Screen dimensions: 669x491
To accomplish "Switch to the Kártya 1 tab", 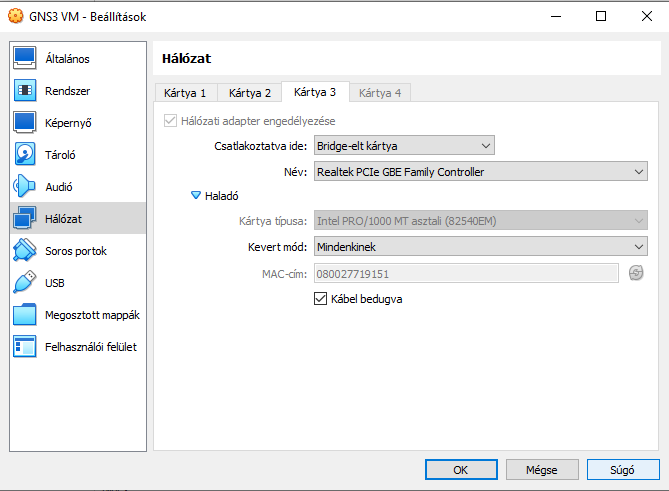I will 185,93.
